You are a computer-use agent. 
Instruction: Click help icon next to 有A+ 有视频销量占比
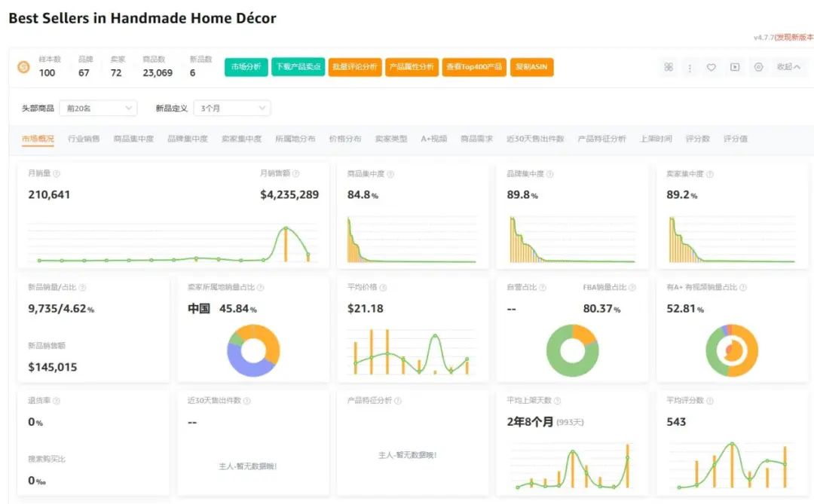pyautogui.click(x=743, y=288)
